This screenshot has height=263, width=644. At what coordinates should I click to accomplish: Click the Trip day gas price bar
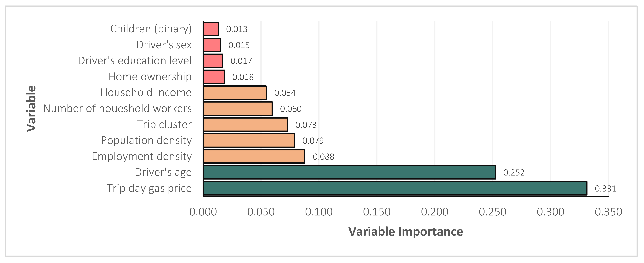point(395,188)
